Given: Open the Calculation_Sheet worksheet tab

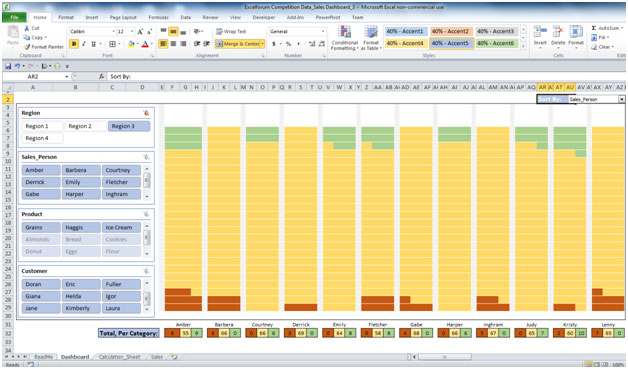Looking at the screenshot, I should [119, 357].
